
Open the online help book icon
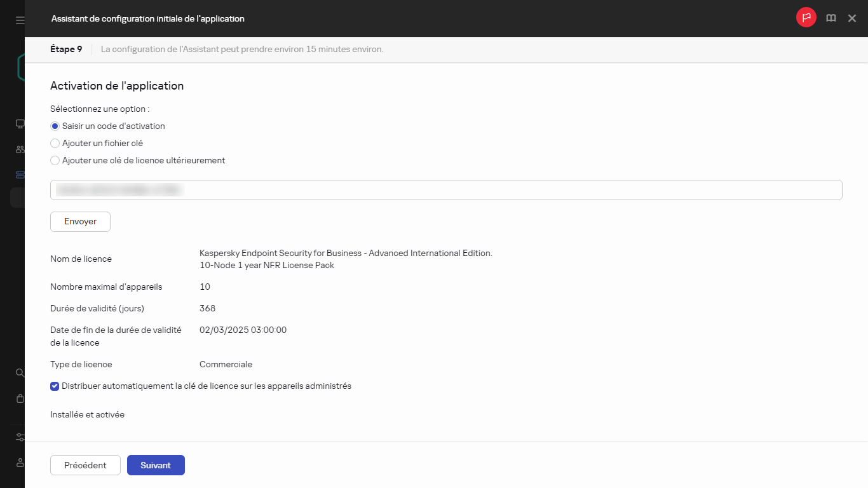[x=831, y=18]
